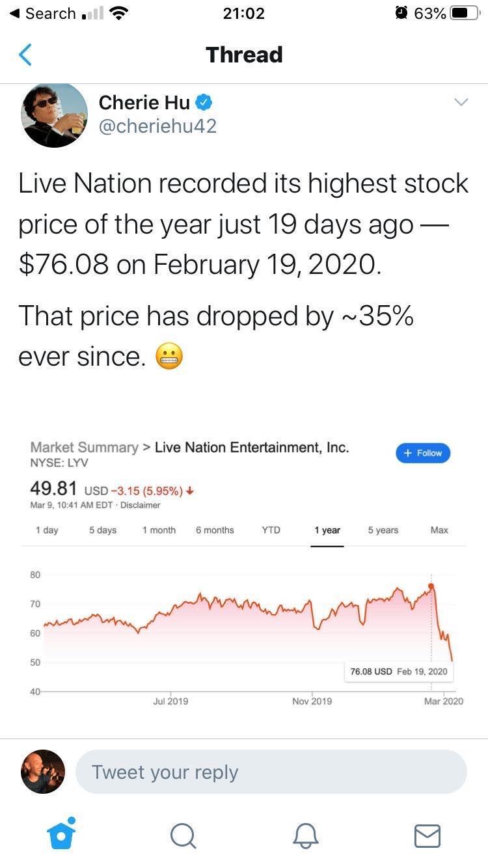This screenshot has height=868, width=488.
Task: Tap the Follow button in chart
Action: click(x=423, y=453)
